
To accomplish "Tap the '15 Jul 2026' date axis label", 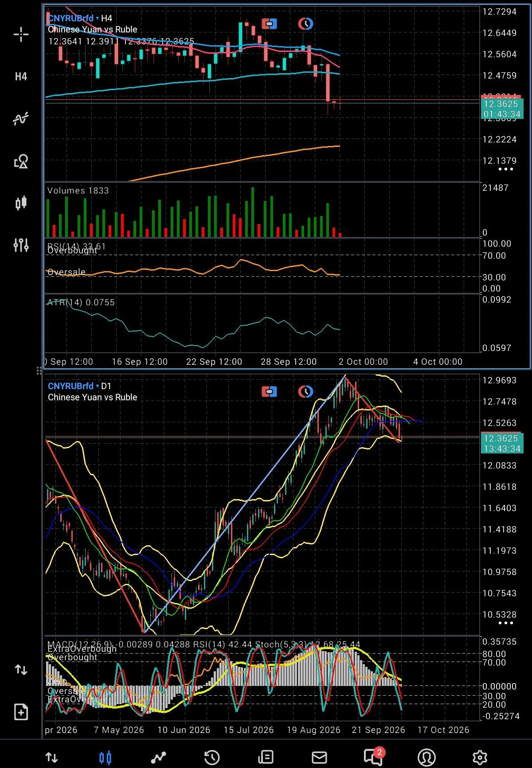I will tap(249, 730).
